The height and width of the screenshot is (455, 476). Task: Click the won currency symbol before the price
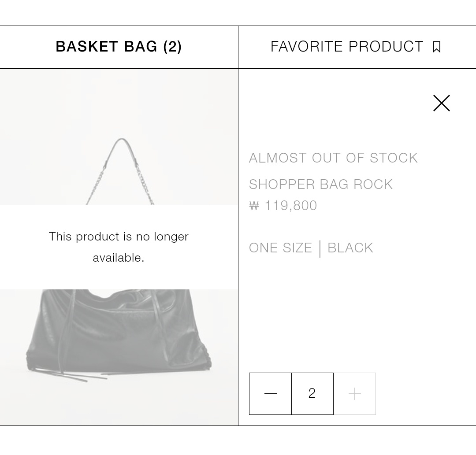click(x=254, y=206)
